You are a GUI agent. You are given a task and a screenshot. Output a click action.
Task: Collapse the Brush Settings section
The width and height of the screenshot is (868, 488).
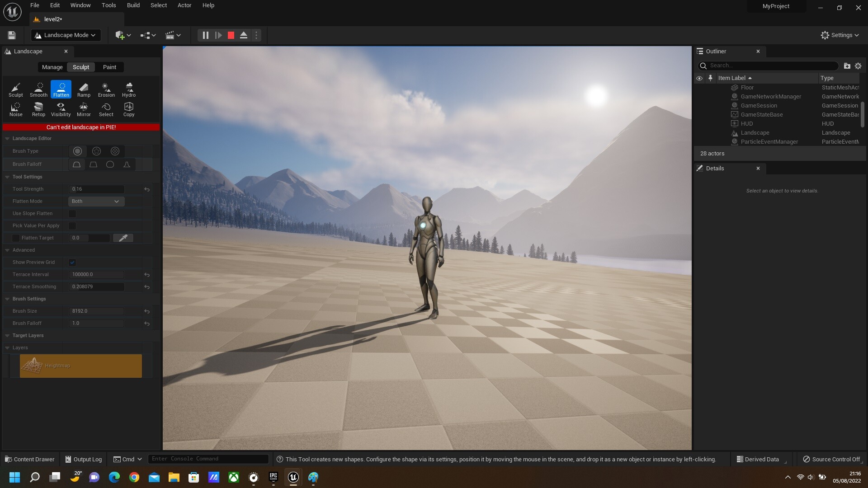coord(7,299)
